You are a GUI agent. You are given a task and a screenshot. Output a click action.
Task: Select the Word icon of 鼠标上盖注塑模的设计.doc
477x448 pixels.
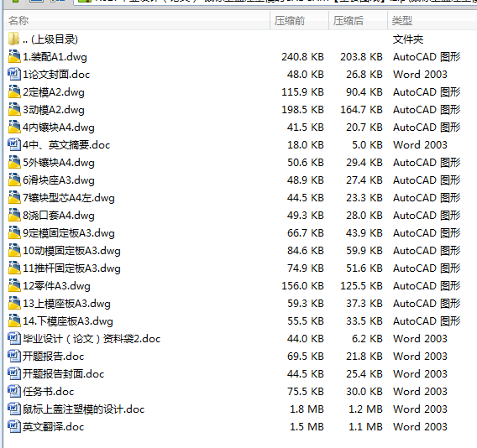pyautogui.click(x=14, y=409)
